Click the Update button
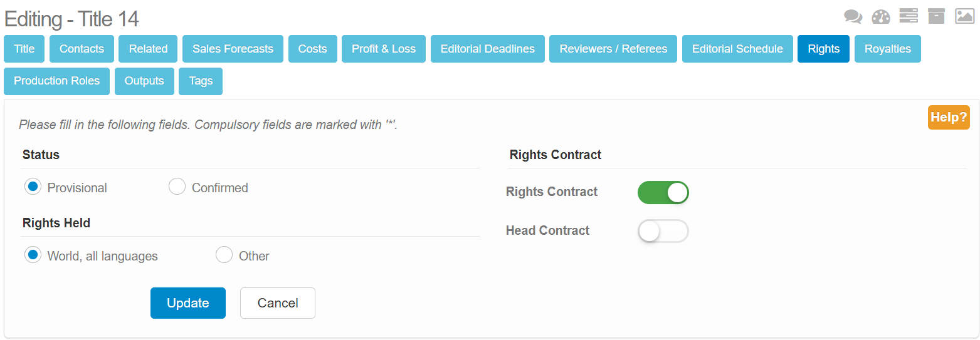Viewport: 980px width, 340px height. coord(188,303)
